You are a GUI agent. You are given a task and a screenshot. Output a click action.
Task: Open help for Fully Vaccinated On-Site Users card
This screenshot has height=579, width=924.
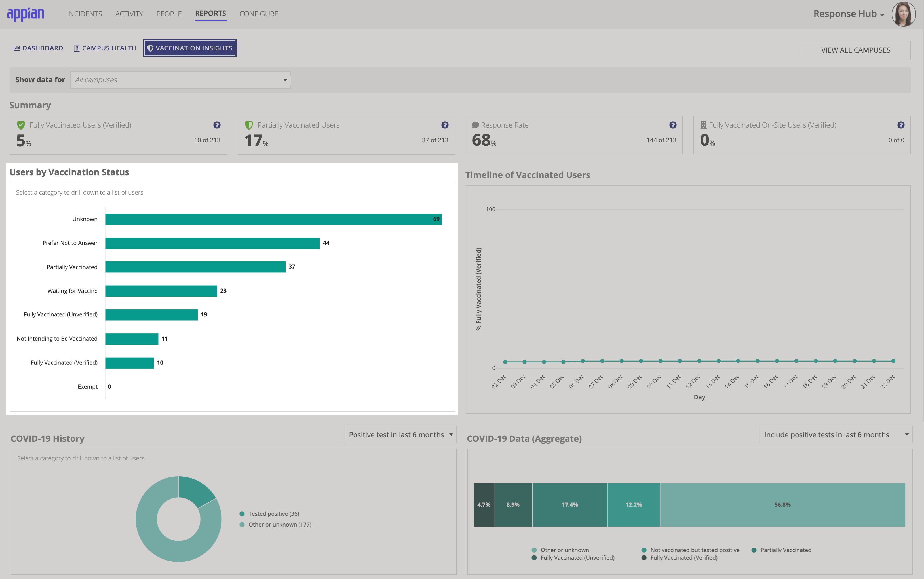tap(901, 125)
